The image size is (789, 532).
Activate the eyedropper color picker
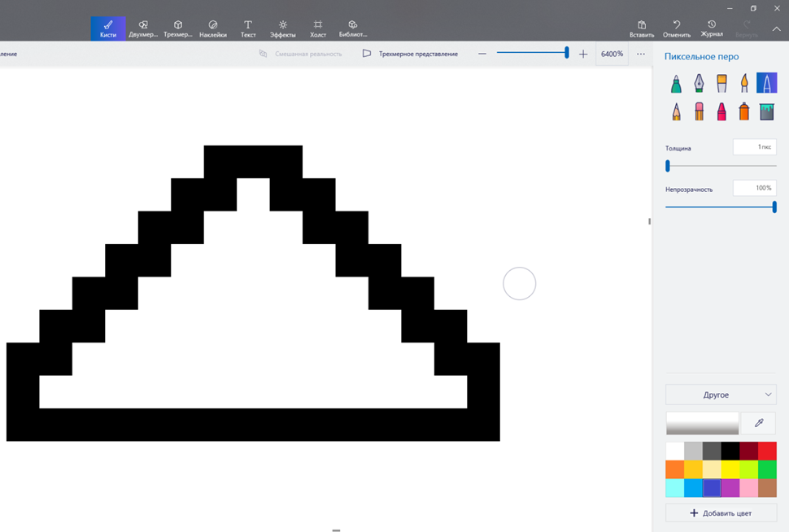pyautogui.click(x=759, y=423)
